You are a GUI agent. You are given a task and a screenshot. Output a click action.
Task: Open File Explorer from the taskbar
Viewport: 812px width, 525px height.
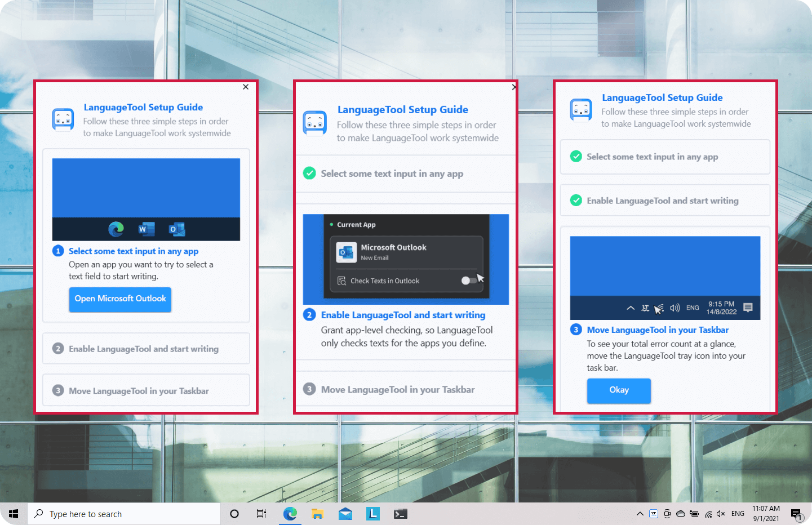tap(318, 514)
